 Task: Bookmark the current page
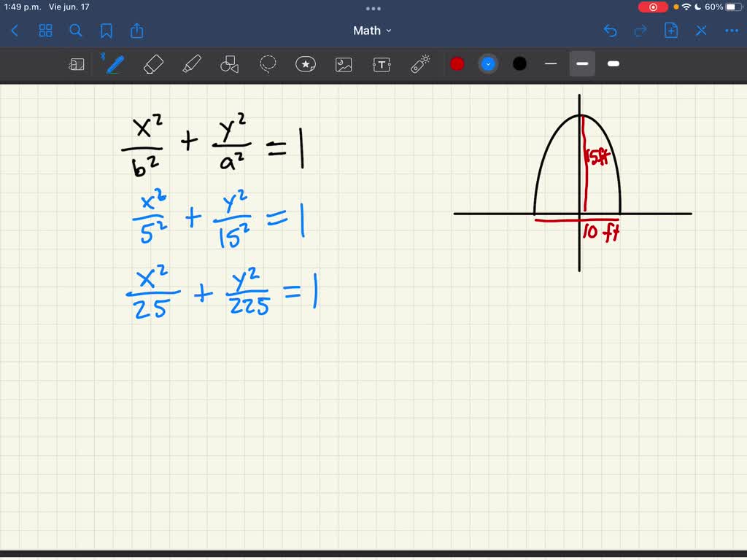pyautogui.click(x=107, y=31)
